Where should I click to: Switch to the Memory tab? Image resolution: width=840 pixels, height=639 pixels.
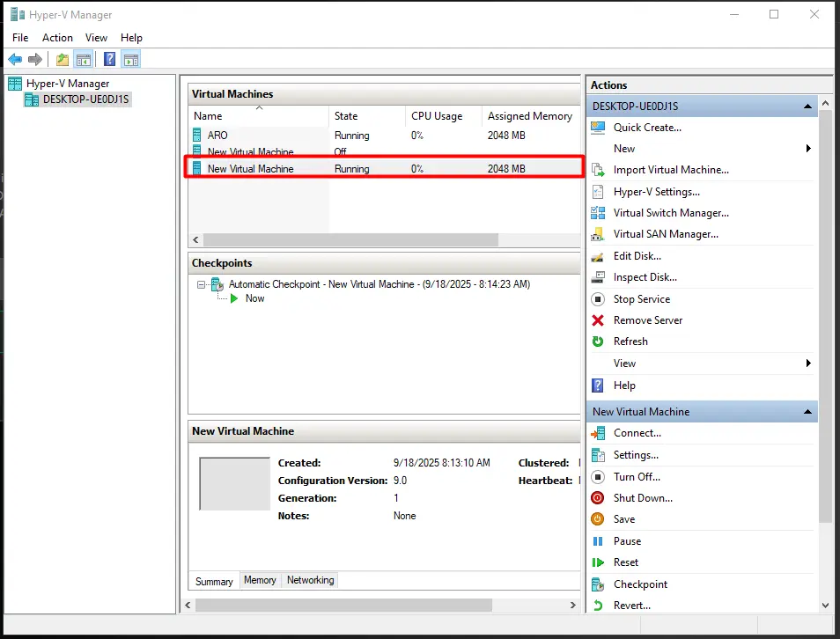coord(260,579)
